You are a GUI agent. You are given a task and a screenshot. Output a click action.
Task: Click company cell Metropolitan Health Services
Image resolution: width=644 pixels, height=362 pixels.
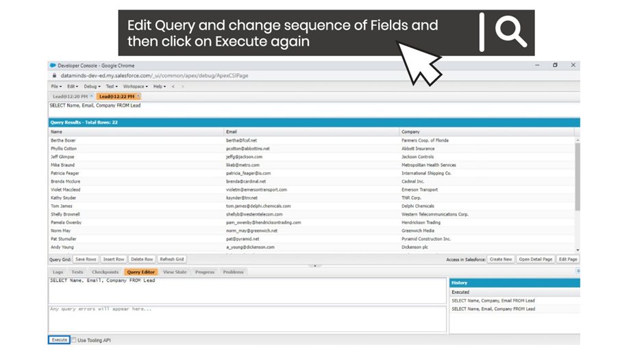pos(486,165)
